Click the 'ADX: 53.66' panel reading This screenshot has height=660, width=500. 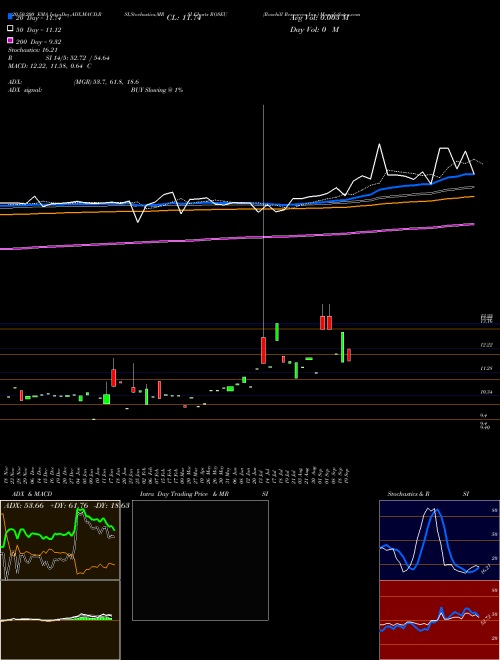click(x=24, y=506)
